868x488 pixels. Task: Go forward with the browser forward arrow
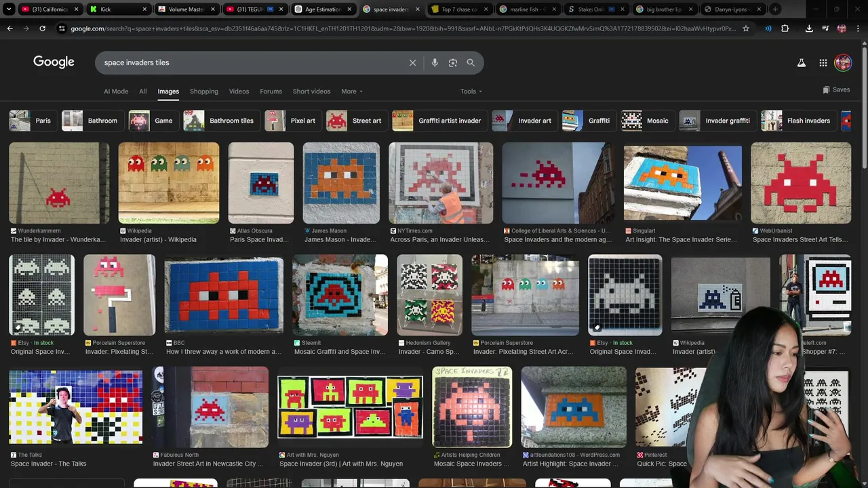tap(26, 28)
